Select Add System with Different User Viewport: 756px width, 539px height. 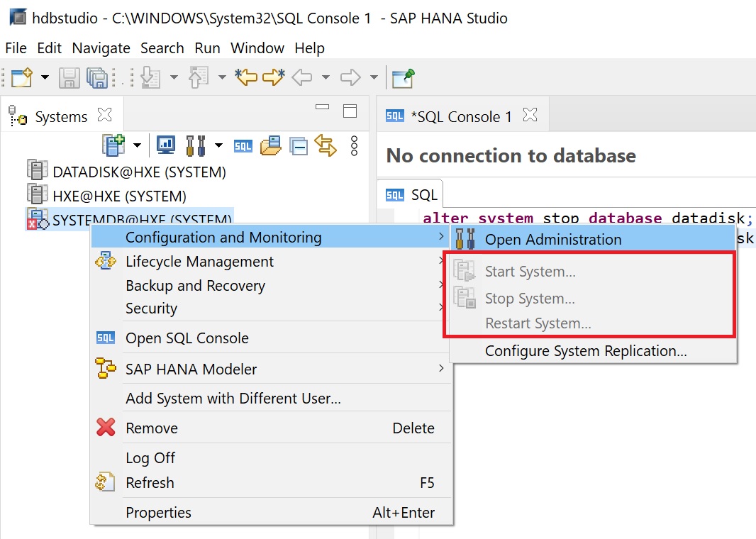[x=233, y=399]
